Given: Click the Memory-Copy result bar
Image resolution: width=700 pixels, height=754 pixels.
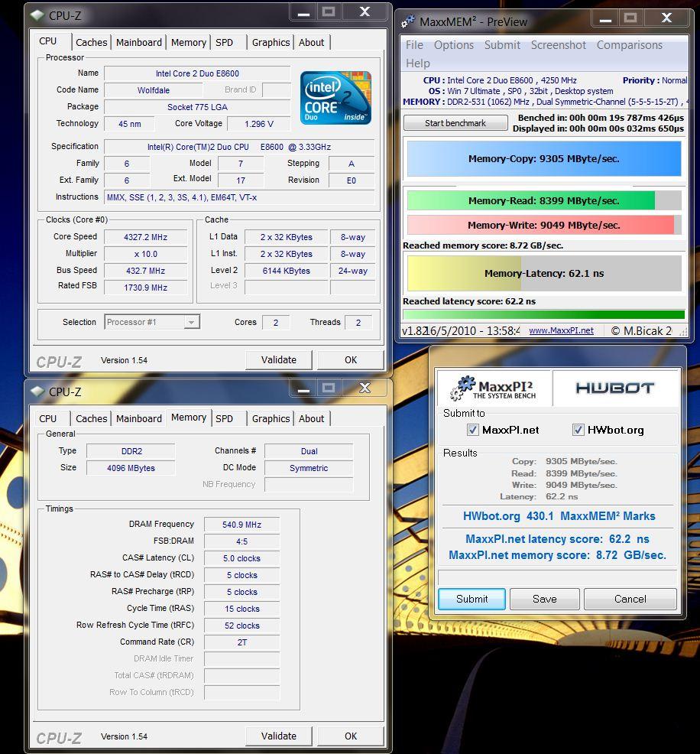Looking at the screenshot, I should coord(544,159).
